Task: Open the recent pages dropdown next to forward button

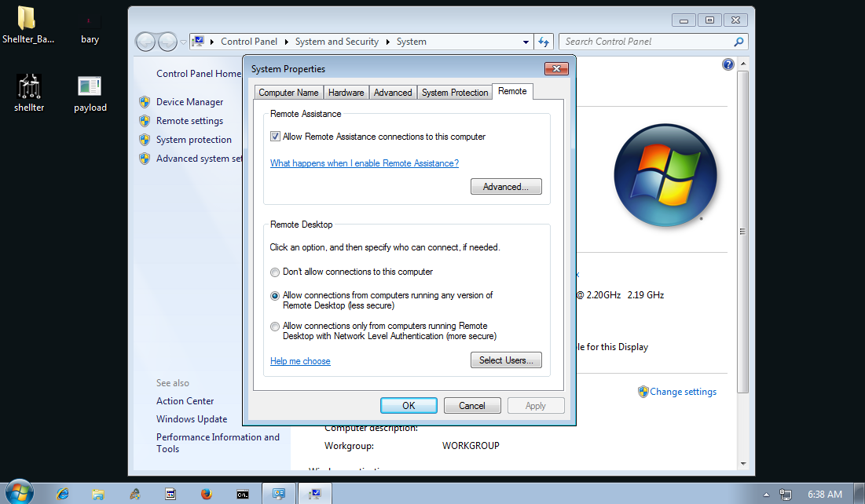Action: (x=184, y=42)
